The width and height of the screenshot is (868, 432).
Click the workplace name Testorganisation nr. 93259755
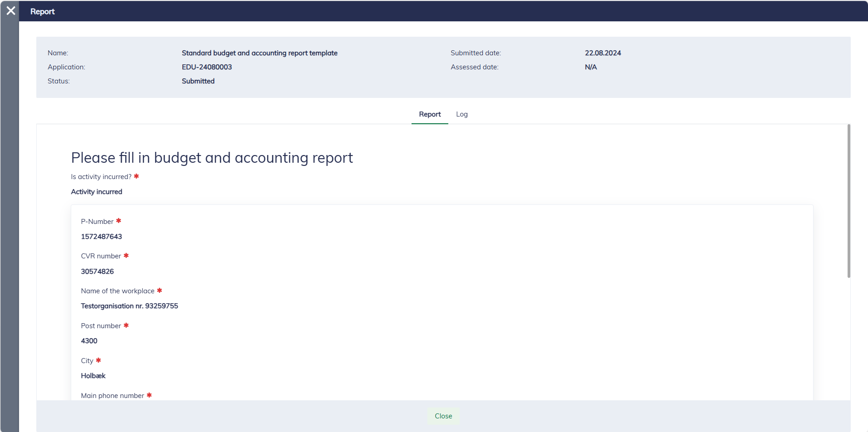click(x=129, y=306)
